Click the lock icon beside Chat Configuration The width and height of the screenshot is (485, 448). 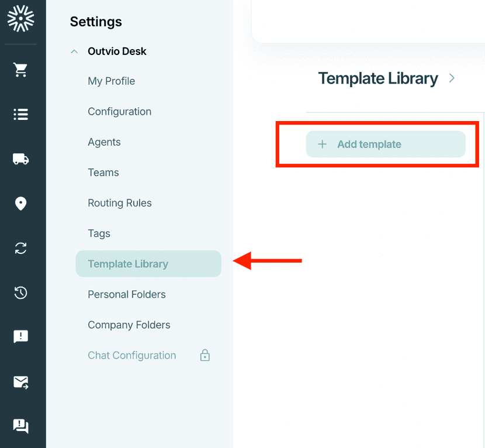(x=205, y=355)
